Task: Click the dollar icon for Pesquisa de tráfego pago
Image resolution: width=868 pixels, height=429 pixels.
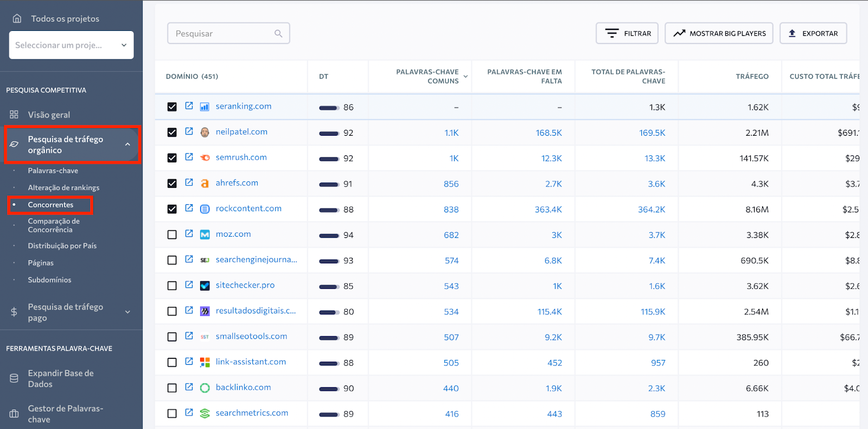Action: pos(14,312)
